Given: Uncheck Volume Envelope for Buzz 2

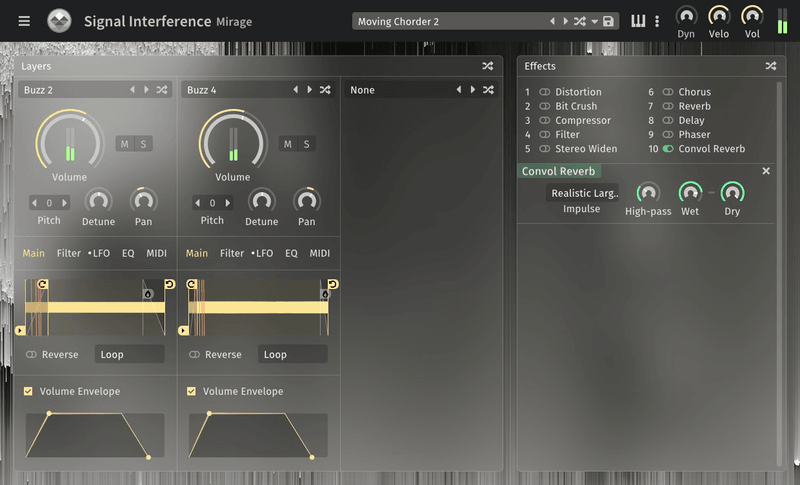Looking at the screenshot, I should coord(28,391).
